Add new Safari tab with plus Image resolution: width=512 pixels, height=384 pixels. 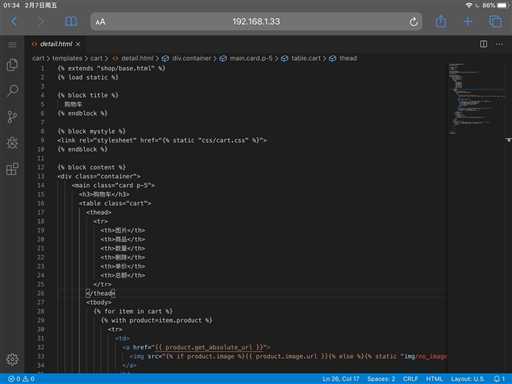click(468, 22)
